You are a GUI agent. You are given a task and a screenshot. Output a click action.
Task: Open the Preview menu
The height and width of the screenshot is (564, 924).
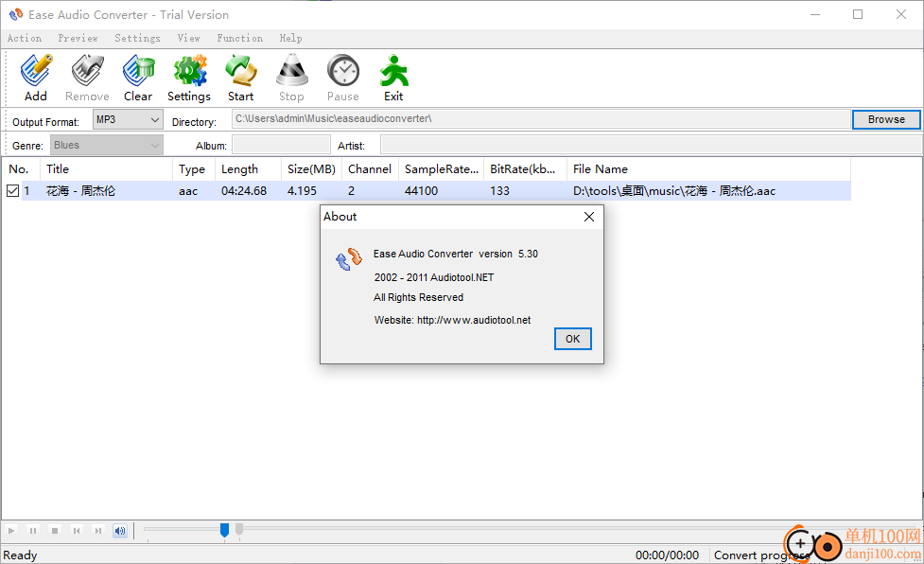78,38
